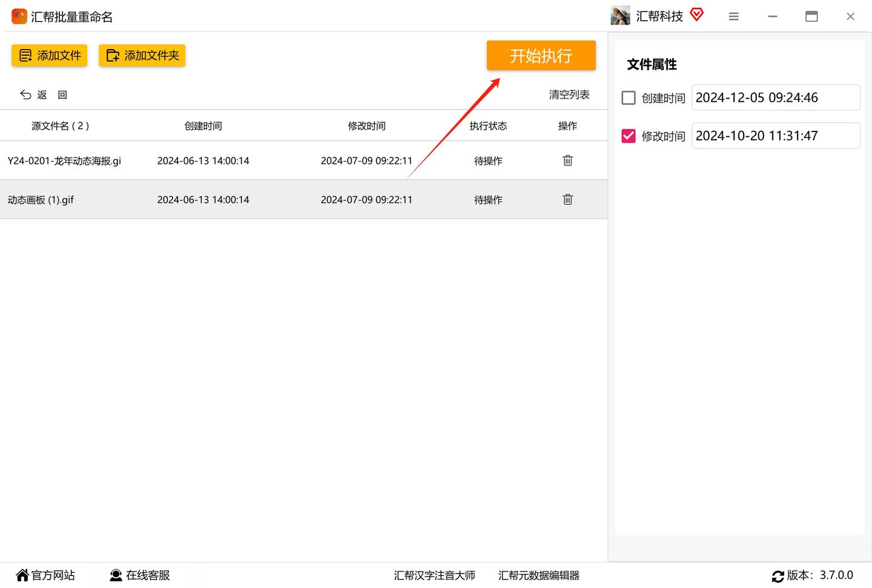
Task: Click the 添加文件 button
Action: tap(50, 55)
